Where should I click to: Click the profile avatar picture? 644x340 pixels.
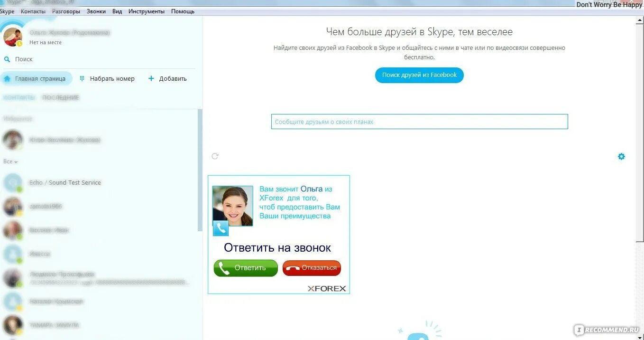tap(13, 37)
